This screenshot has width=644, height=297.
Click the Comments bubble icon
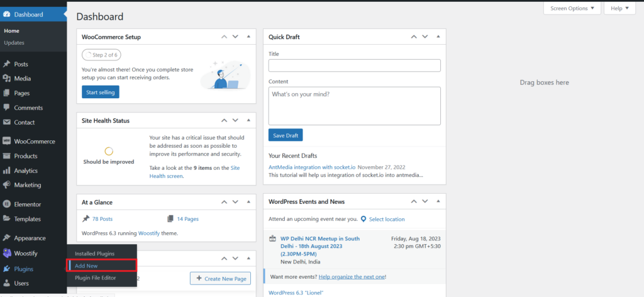pyautogui.click(x=6, y=108)
